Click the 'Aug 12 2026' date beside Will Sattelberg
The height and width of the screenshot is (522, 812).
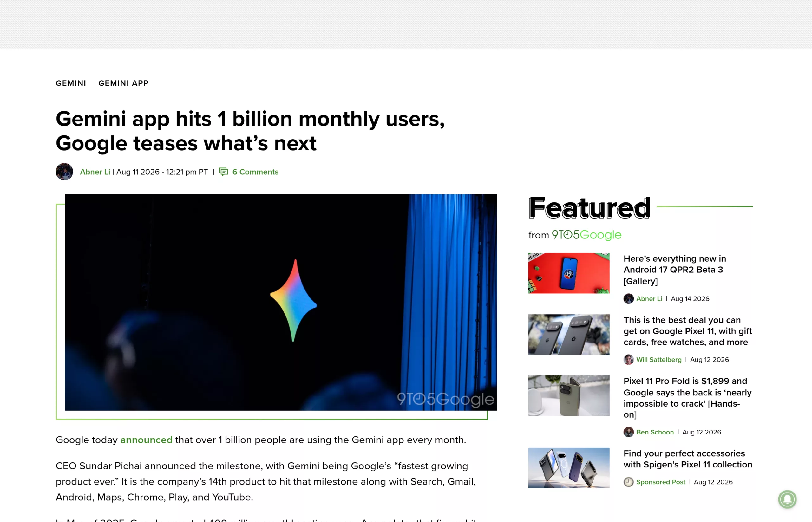pyautogui.click(x=709, y=360)
